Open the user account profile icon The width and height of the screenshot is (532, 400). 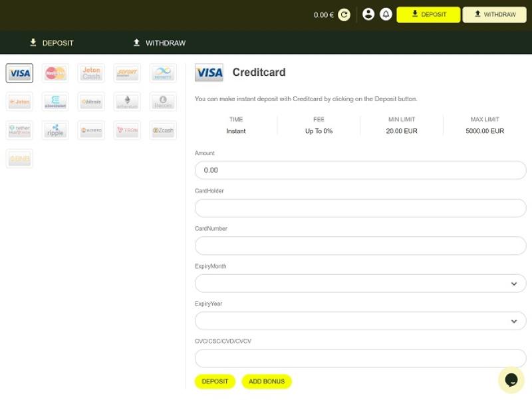tap(368, 15)
